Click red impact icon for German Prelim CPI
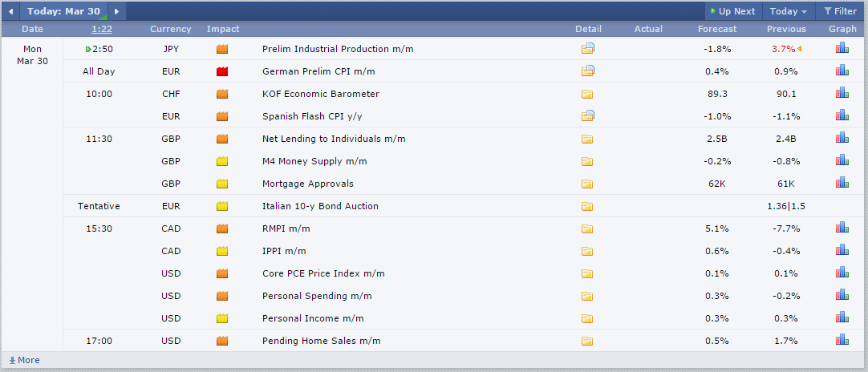Screen dimensions: 868x372 click(x=222, y=71)
